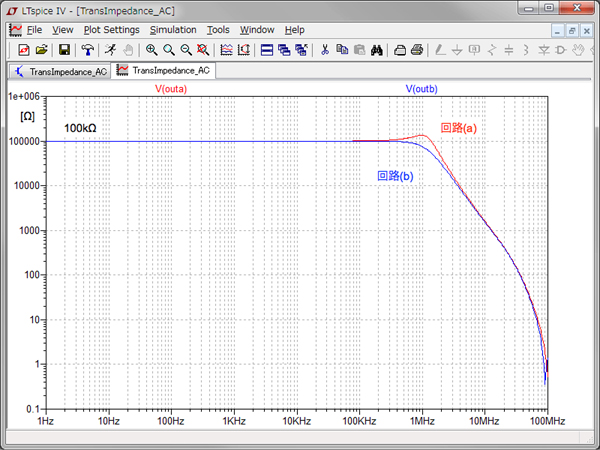
Task: Tile windows using the tile icon
Action: pyautogui.click(x=267, y=49)
